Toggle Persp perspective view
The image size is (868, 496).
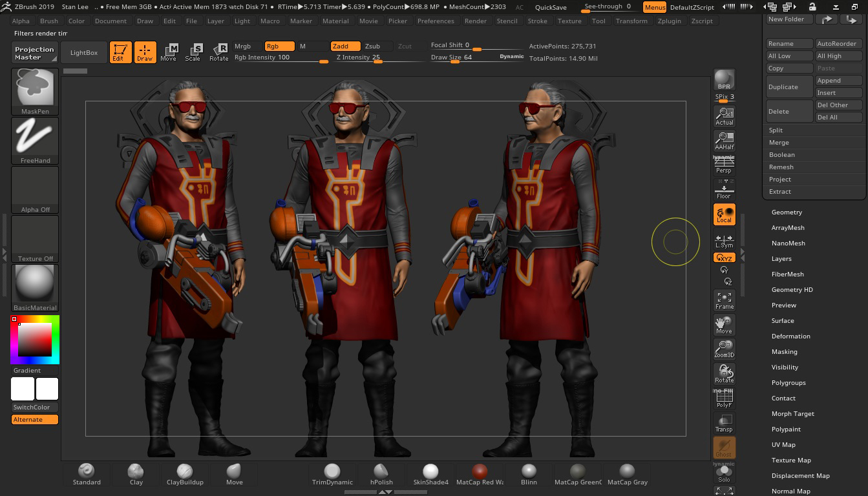(724, 165)
